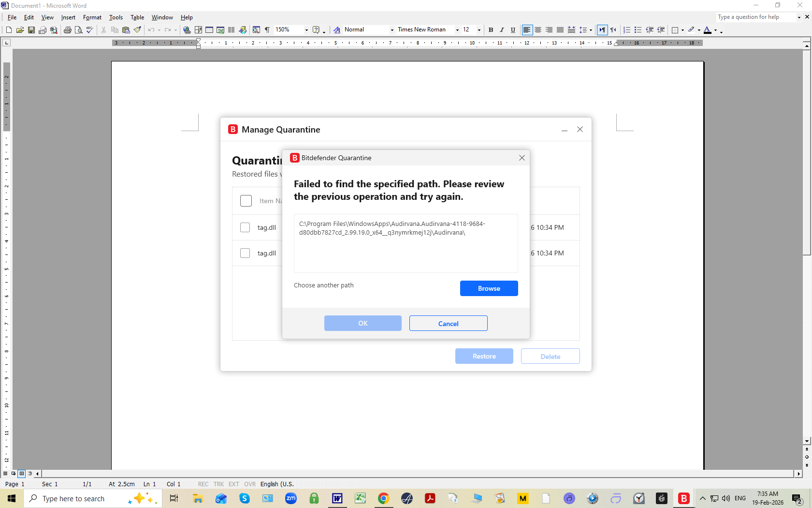This screenshot has width=812, height=508.
Task: Click the Browse button
Action: (x=489, y=288)
